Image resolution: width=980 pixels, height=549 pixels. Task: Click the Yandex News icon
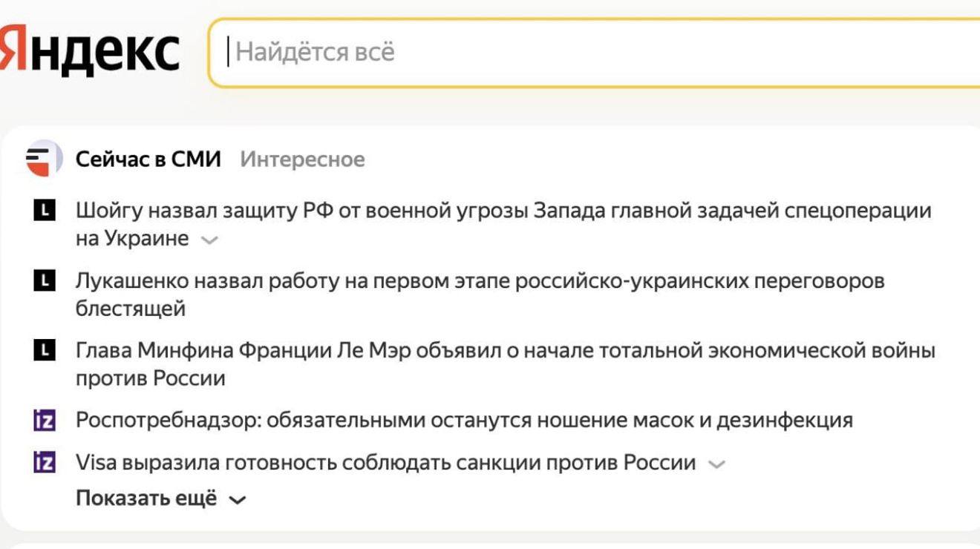tap(44, 159)
